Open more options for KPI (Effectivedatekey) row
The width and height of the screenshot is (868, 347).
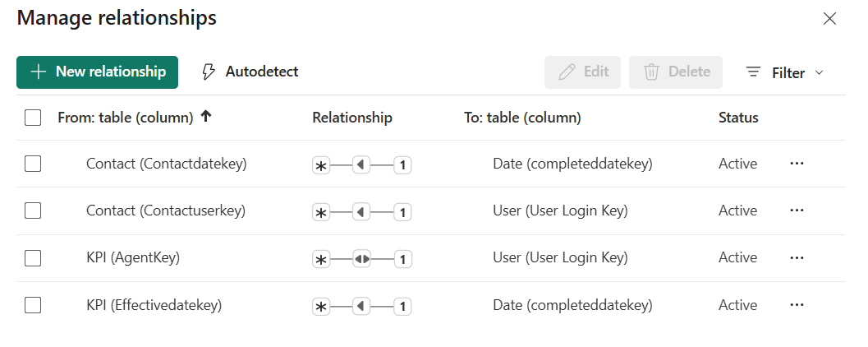(797, 305)
